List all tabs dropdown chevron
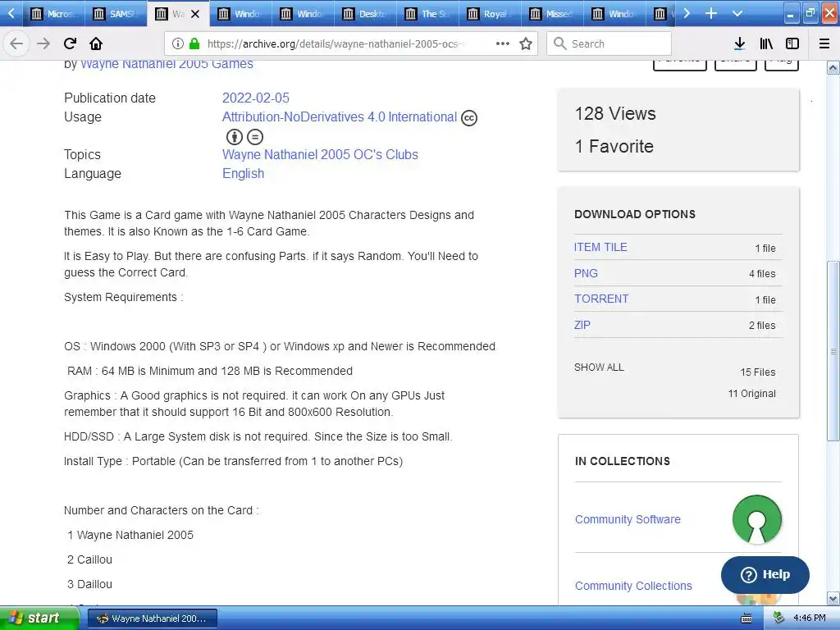The image size is (840, 630). point(737,13)
